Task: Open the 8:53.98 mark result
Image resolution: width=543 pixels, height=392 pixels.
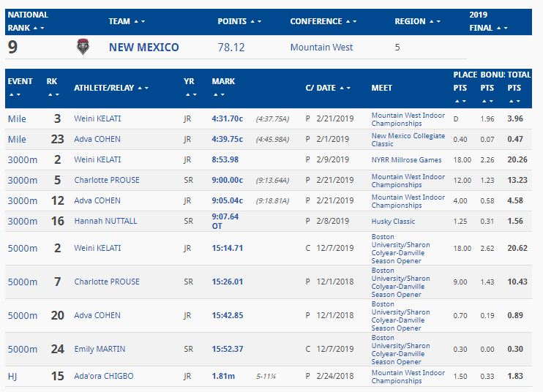Action: click(225, 159)
